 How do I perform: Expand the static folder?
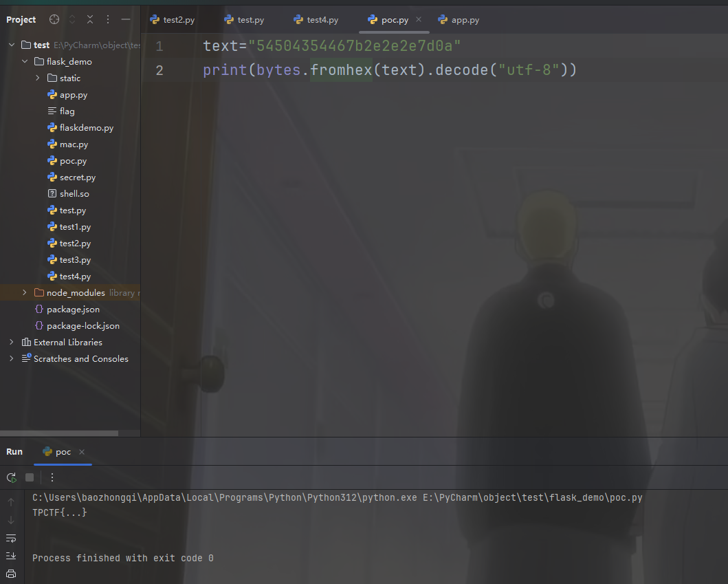[x=38, y=78]
